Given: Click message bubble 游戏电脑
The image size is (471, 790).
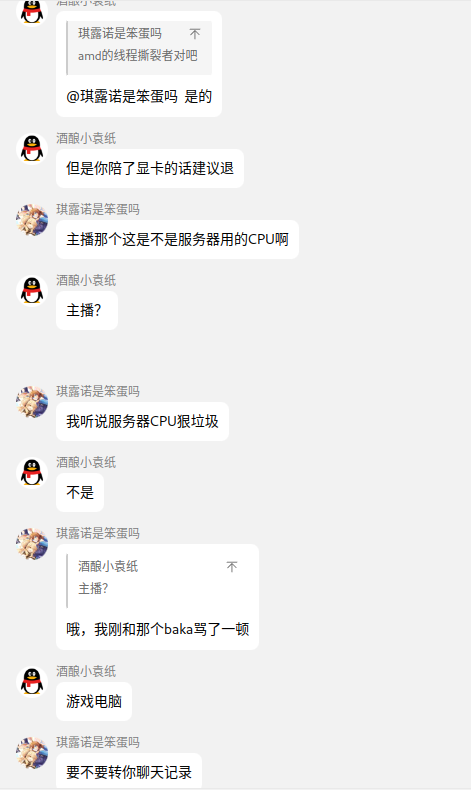Looking at the screenshot, I should pyautogui.click(x=94, y=701).
